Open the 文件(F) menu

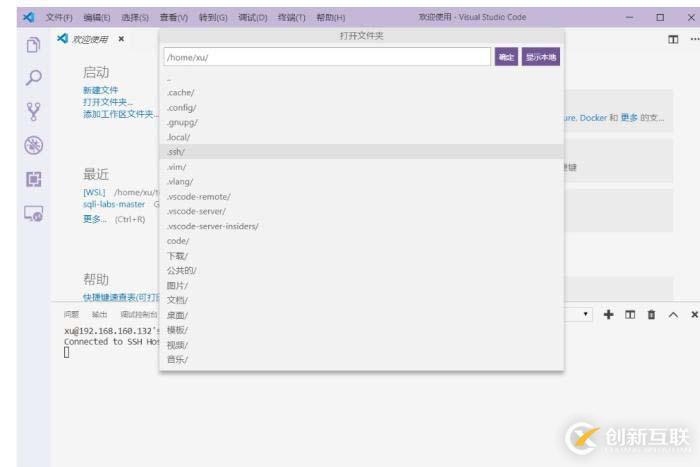tap(59, 17)
